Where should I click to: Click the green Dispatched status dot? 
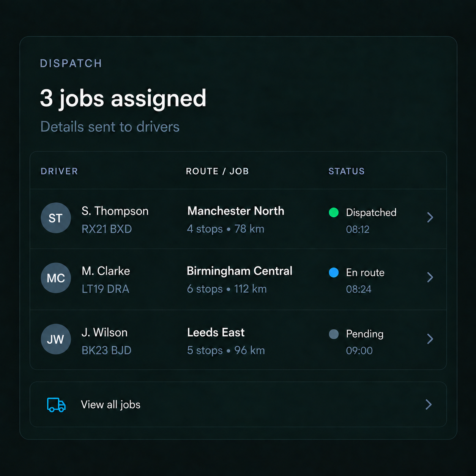point(334,212)
